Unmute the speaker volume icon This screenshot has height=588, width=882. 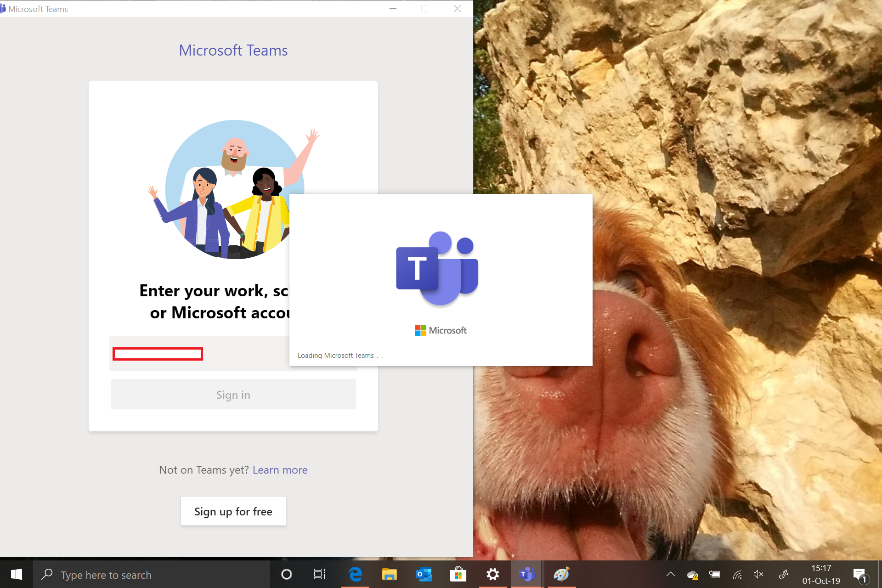pyautogui.click(x=758, y=574)
